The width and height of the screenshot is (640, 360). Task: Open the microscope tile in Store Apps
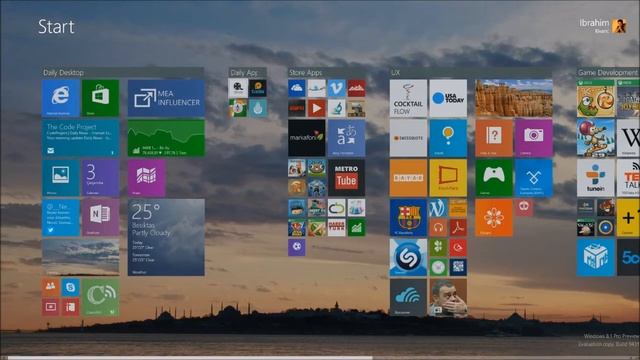click(x=336, y=108)
